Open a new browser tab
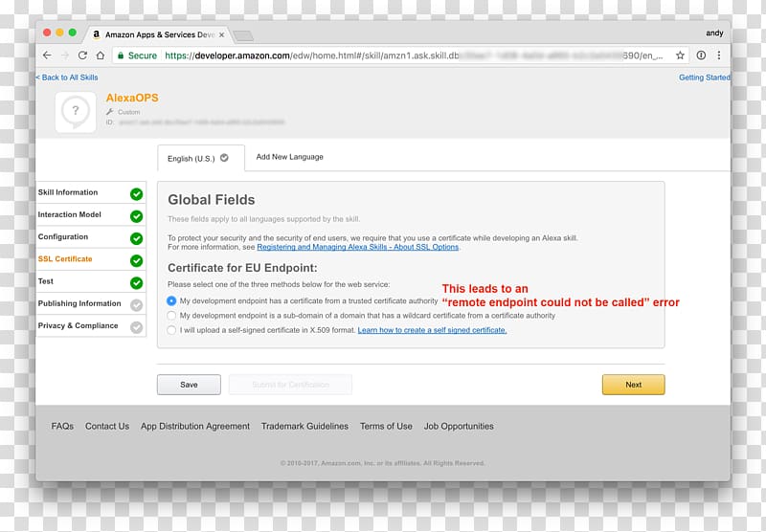Image resolution: width=766 pixels, height=532 pixels. 243,35
